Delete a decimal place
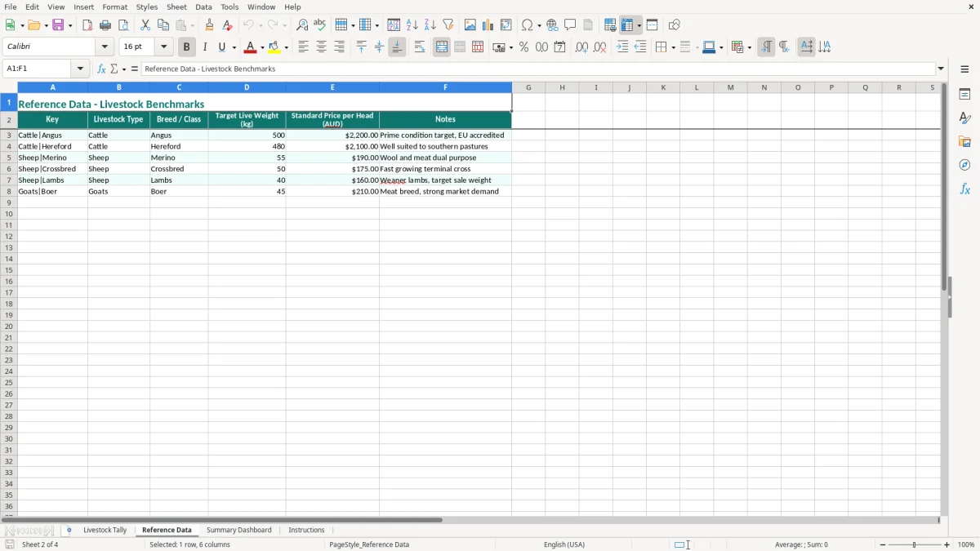The height and width of the screenshot is (551, 980). tap(600, 47)
